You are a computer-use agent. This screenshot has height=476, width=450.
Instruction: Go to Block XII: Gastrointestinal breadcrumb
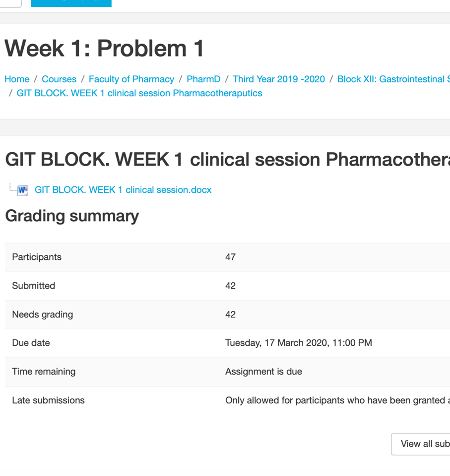pyautogui.click(x=393, y=79)
